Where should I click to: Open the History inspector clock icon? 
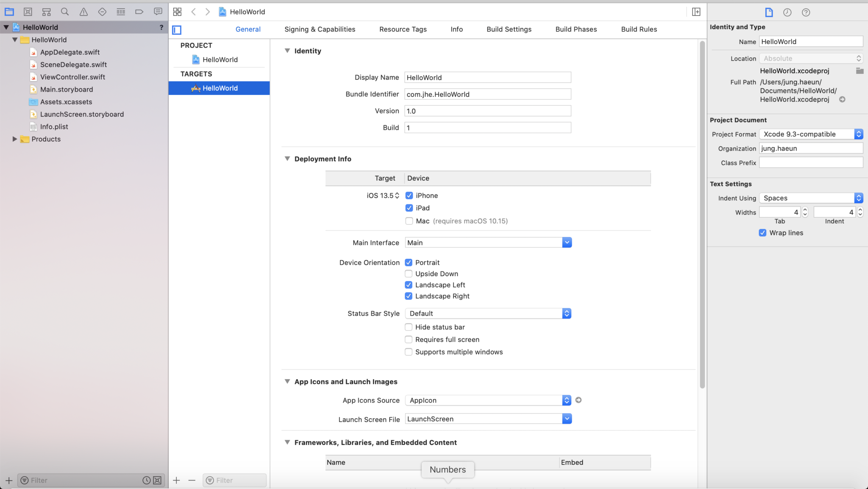[x=787, y=12]
